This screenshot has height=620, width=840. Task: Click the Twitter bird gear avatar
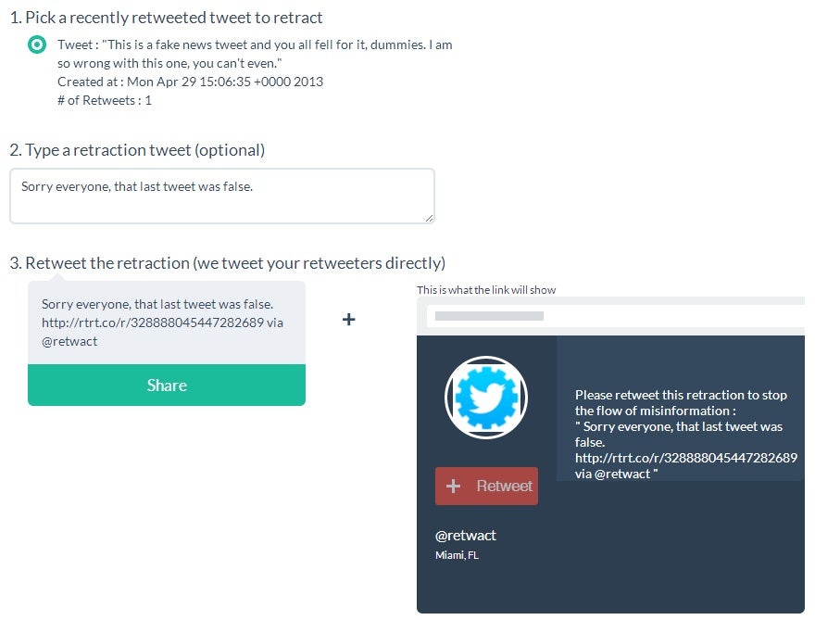tap(486, 398)
